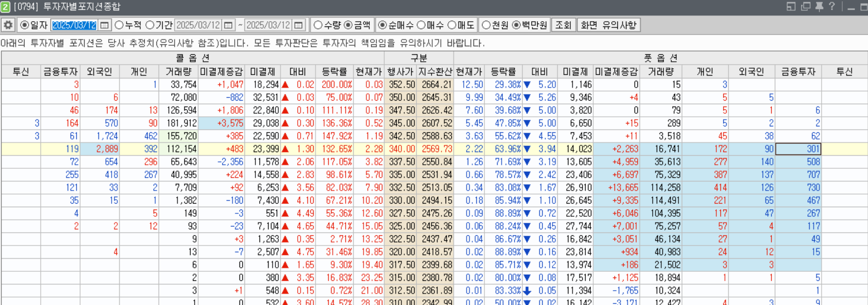Click the help question mark icon
Image resolution: width=868 pixels, height=305 pixels.
(832, 6)
